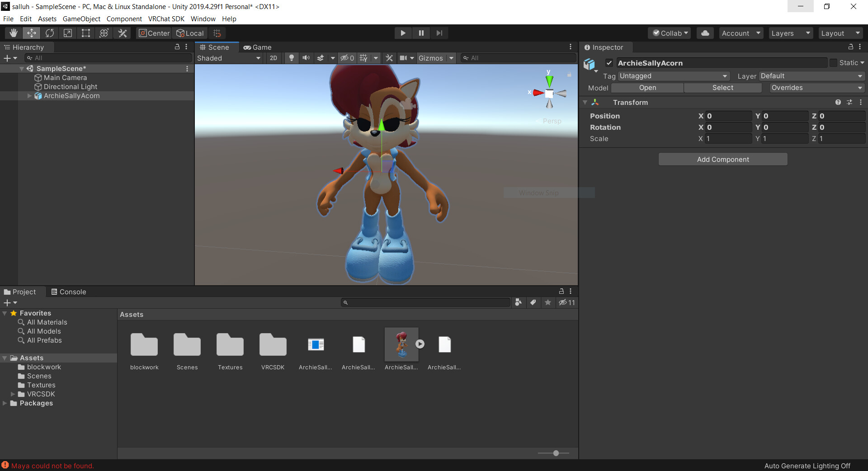This screenshot has width=868, height=471.
Task: Select the Hand tool in the toolbar
Action: point(13,33)
